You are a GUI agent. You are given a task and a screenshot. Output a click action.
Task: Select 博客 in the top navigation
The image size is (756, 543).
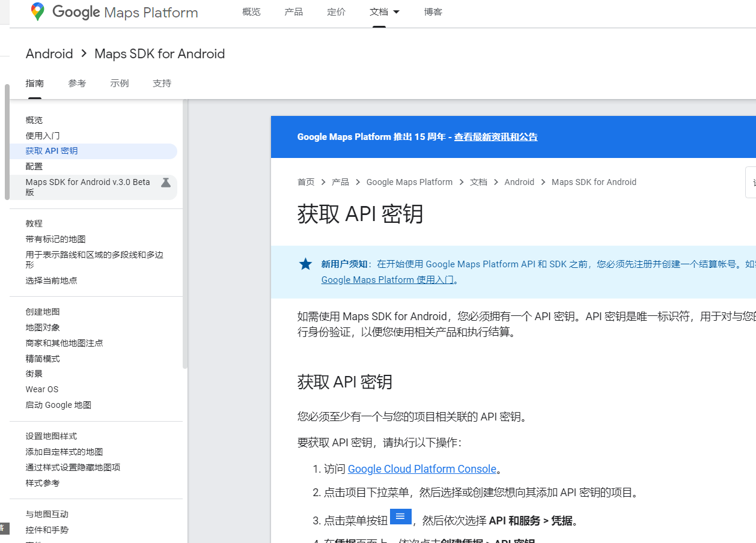coord(433,11)
